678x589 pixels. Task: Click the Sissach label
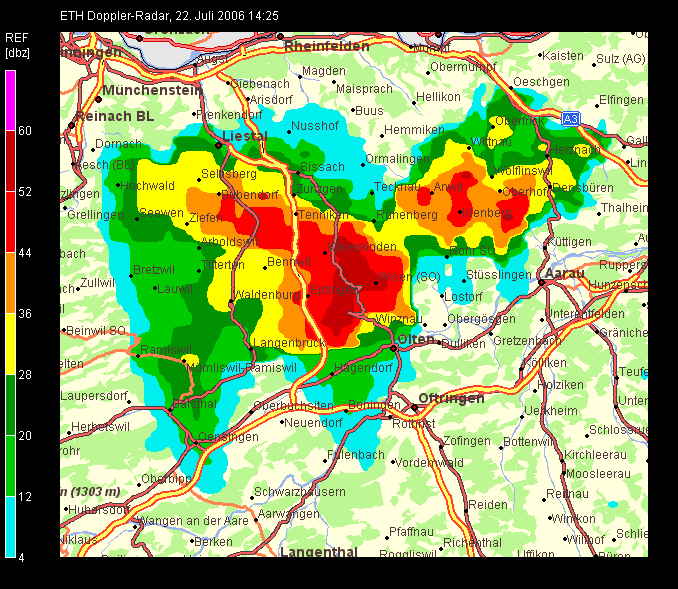pyautogui.click(x=322, y=166)
